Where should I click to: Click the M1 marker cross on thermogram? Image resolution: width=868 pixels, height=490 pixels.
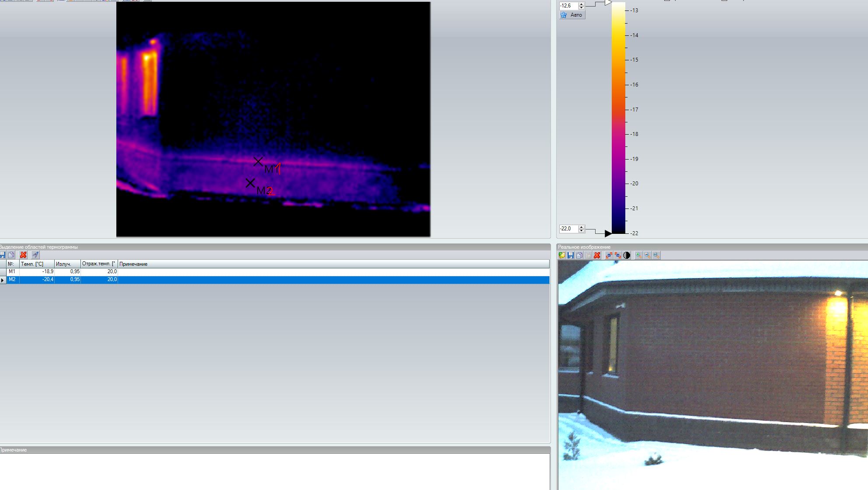(x=258, y=162)
